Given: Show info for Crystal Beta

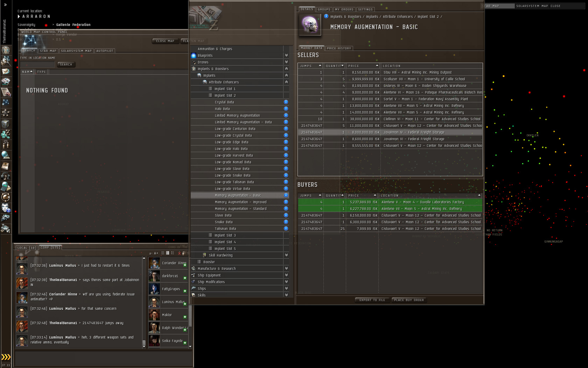Looking at the screenshot, I should 286,102.
